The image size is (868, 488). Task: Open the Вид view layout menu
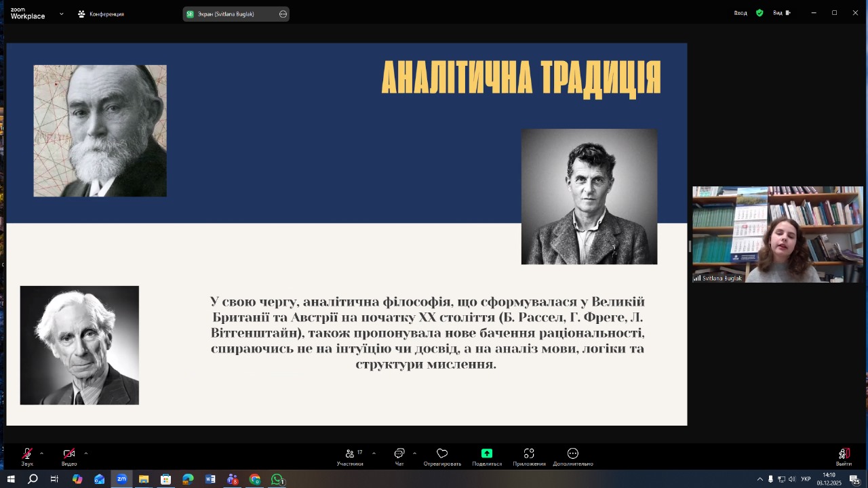(x=781, y=13)
